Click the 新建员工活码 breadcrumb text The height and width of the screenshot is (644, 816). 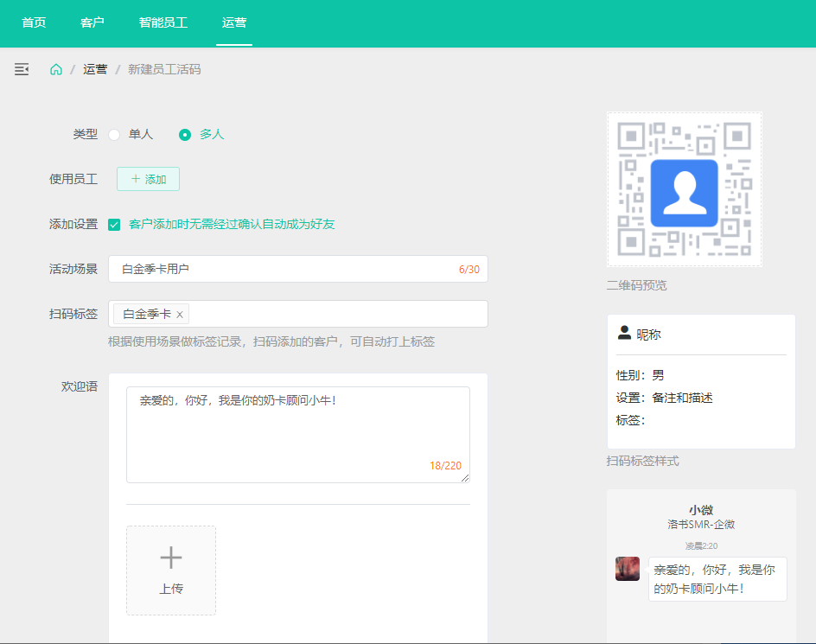pyautogui.click(x=164, y=69)
